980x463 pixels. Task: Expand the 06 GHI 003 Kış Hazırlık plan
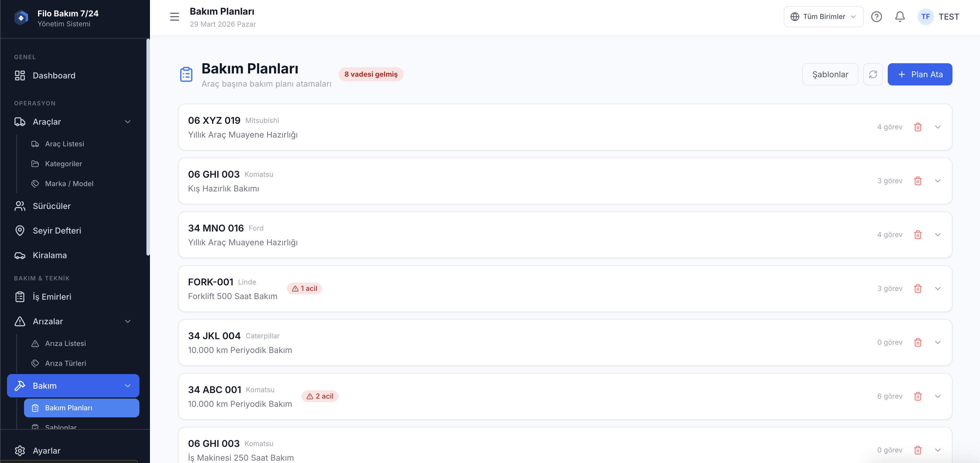pyautogui.click(x=938, y=181)
